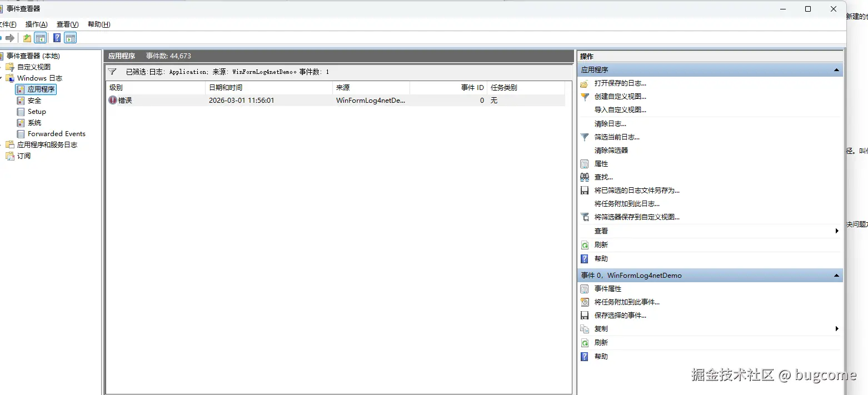Open the 操作(A) menu

click(37, 24)
